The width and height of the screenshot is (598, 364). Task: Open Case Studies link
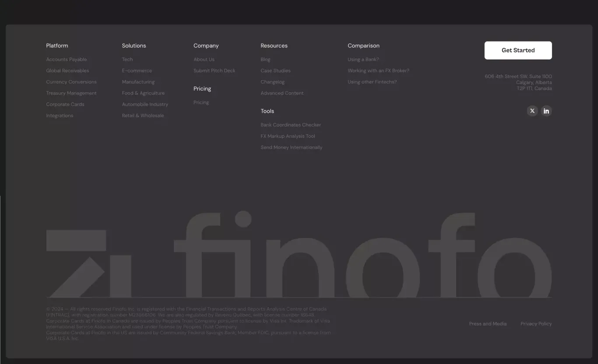[x=275, y=71]
